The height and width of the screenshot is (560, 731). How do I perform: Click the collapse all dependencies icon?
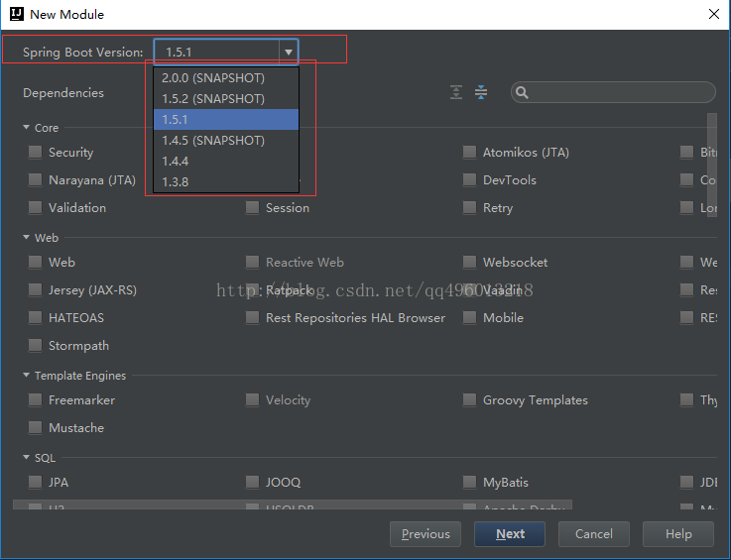point(481,92)
